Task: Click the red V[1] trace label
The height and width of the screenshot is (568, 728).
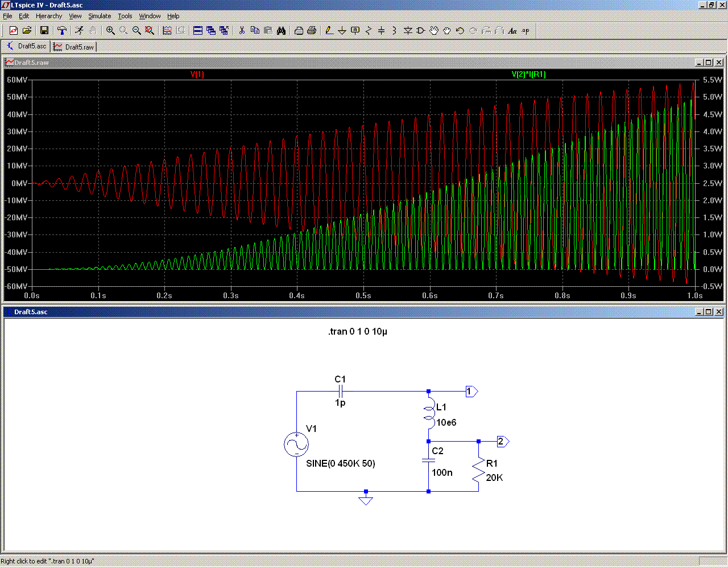Action: (x=197, y=75)
